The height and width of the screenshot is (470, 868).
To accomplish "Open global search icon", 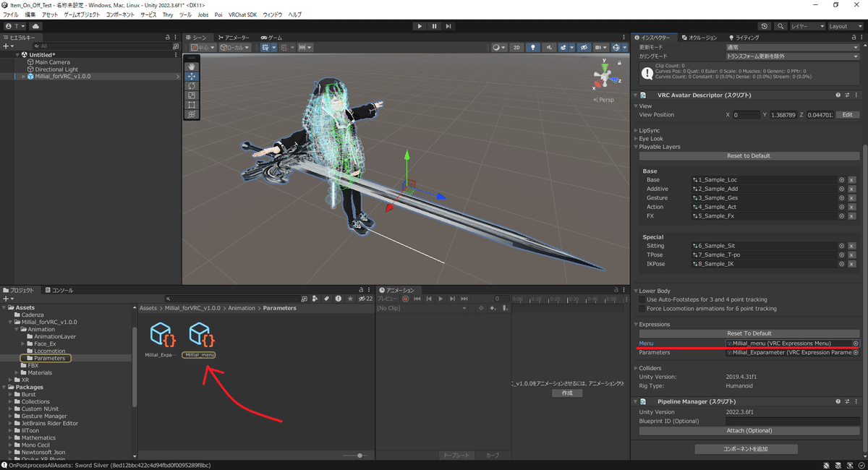I will pos(781,26).
